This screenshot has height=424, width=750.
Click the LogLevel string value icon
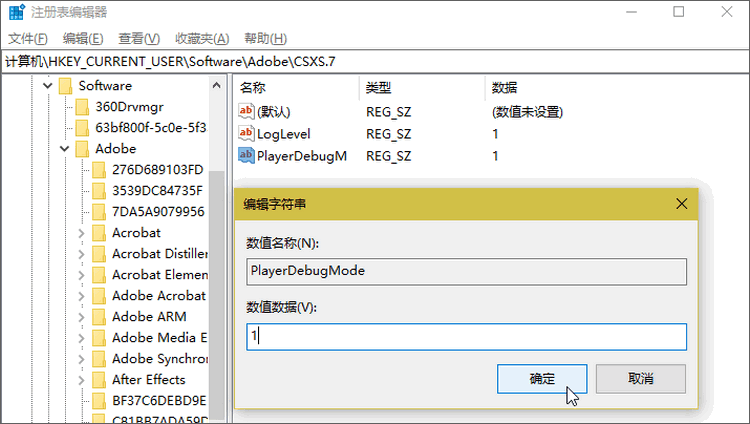pyautogui.click(x=247, y=133)
